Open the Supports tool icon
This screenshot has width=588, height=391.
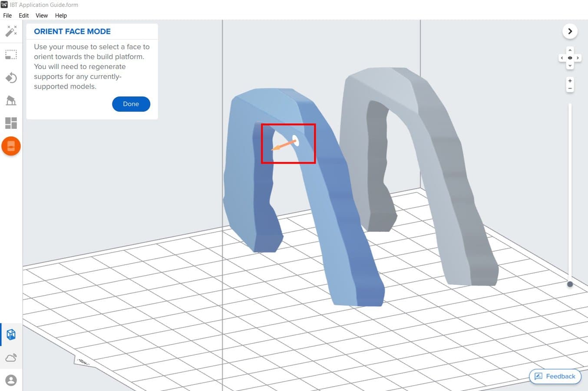click(11, 101)
